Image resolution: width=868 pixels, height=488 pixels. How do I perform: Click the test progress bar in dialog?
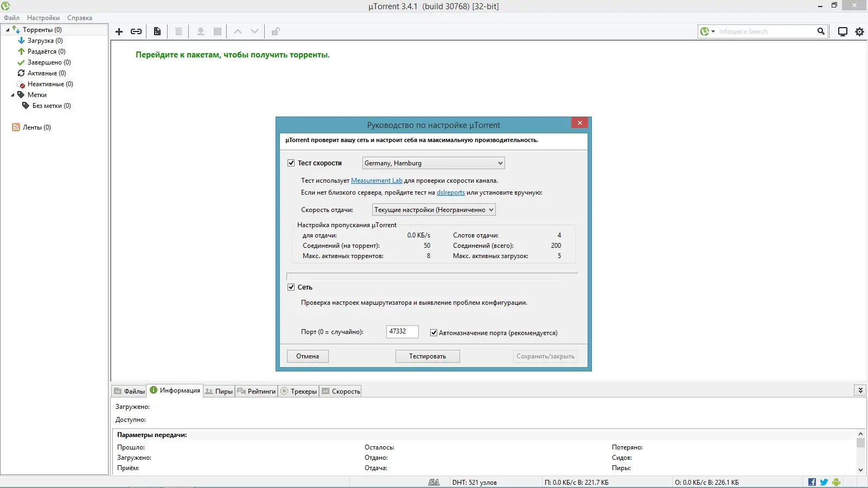click(x=432, y=276)
